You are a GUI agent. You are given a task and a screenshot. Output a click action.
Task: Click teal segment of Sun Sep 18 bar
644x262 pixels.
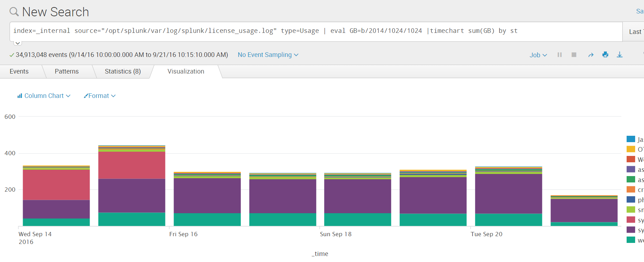coord(358,220)
